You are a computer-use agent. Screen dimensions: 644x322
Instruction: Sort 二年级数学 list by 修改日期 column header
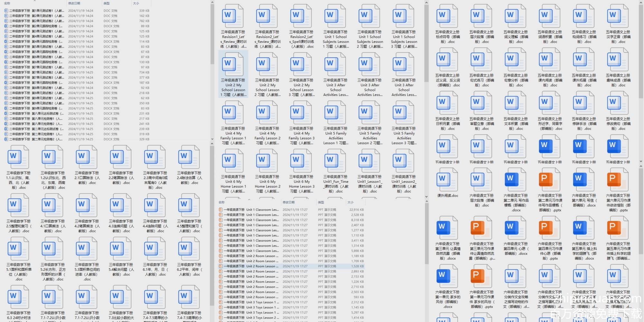click(74, 4)
